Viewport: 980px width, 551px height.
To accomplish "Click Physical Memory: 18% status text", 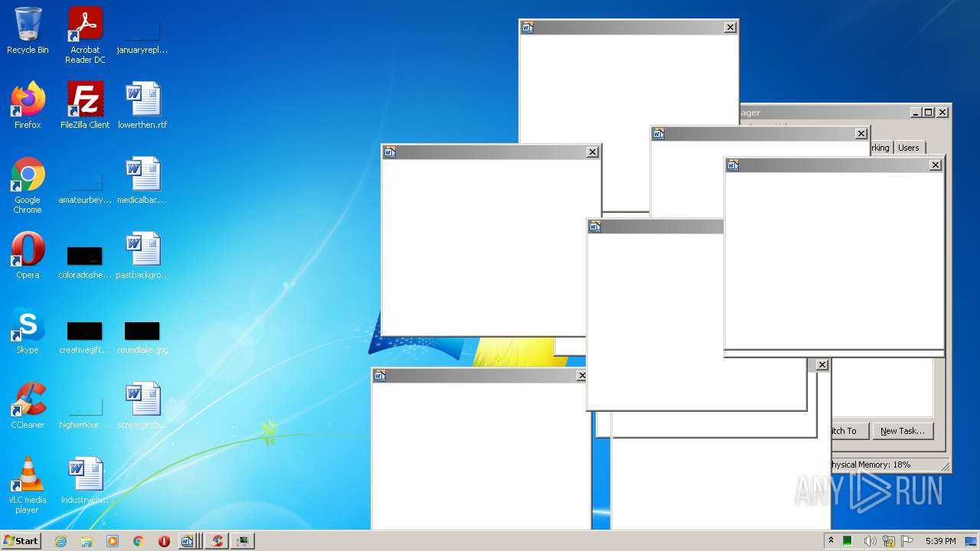I will (871, 465).
